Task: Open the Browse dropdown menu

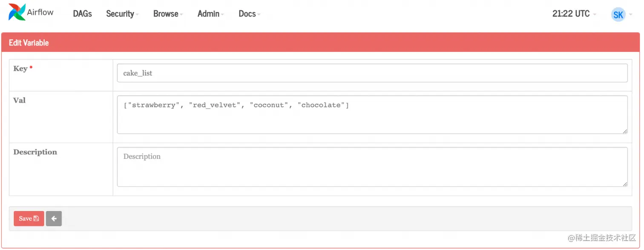Action: (166, 14)
